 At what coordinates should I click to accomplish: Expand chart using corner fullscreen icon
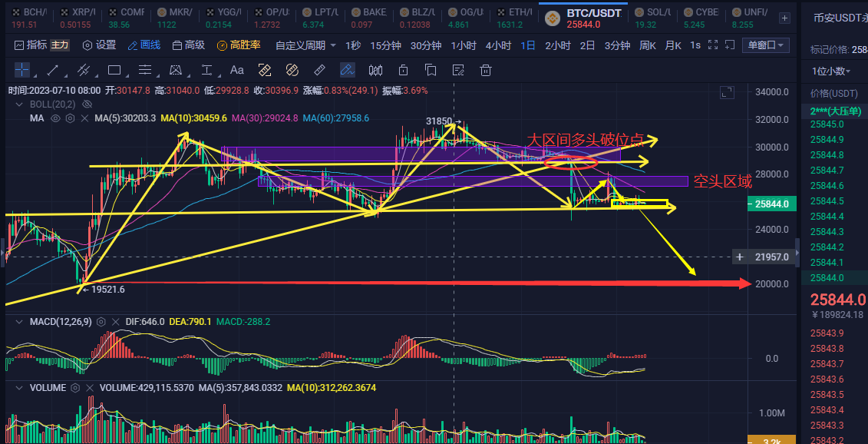pos(726,93)
